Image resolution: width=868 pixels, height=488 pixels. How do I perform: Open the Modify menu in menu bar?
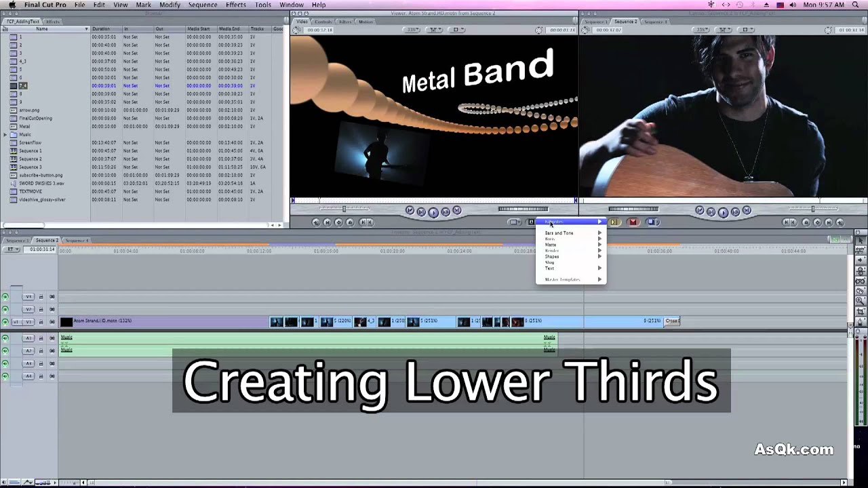(170, 5)
